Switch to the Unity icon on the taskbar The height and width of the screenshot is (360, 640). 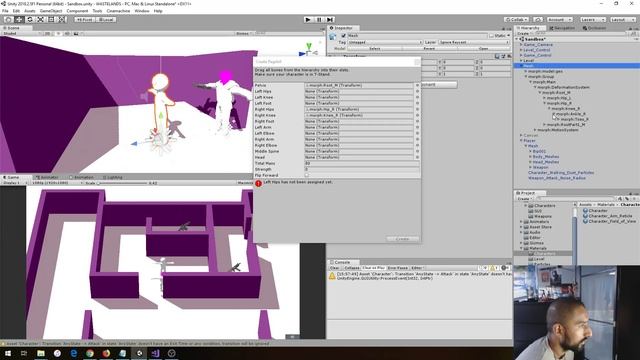tap(139, 353)
